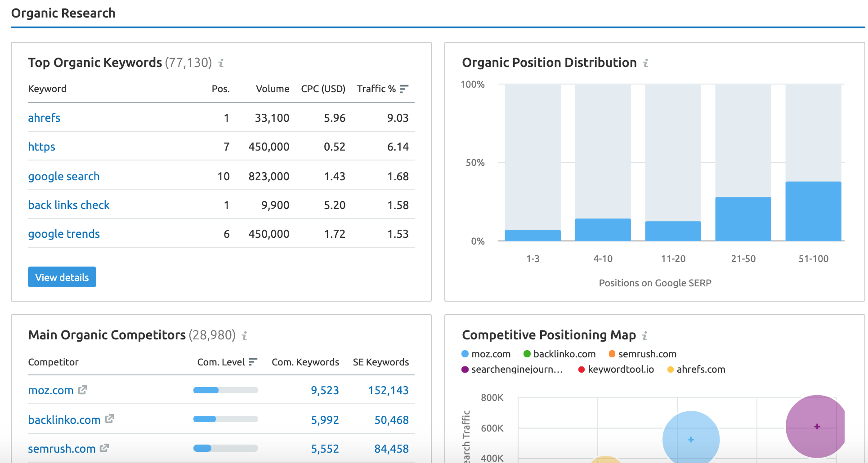Toggle backlinko.com legend swatch
This screenshot has width=868, height=463.
coord(527,354)
